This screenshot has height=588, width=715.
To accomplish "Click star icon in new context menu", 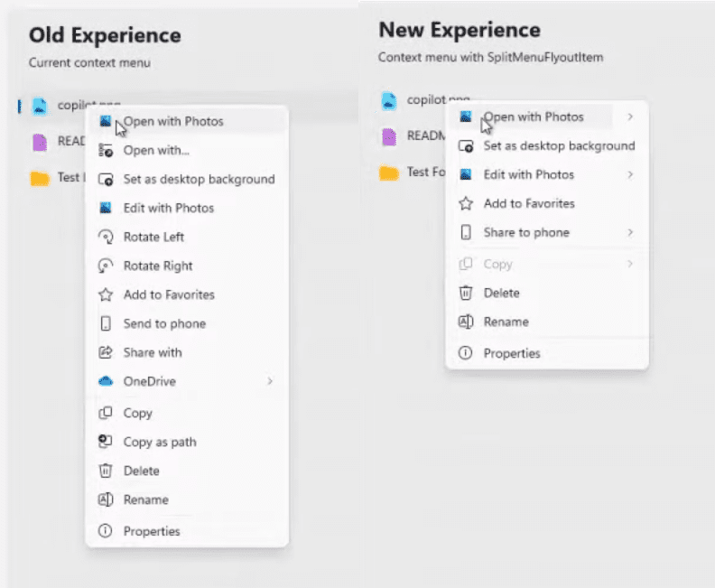I will 466,203.
